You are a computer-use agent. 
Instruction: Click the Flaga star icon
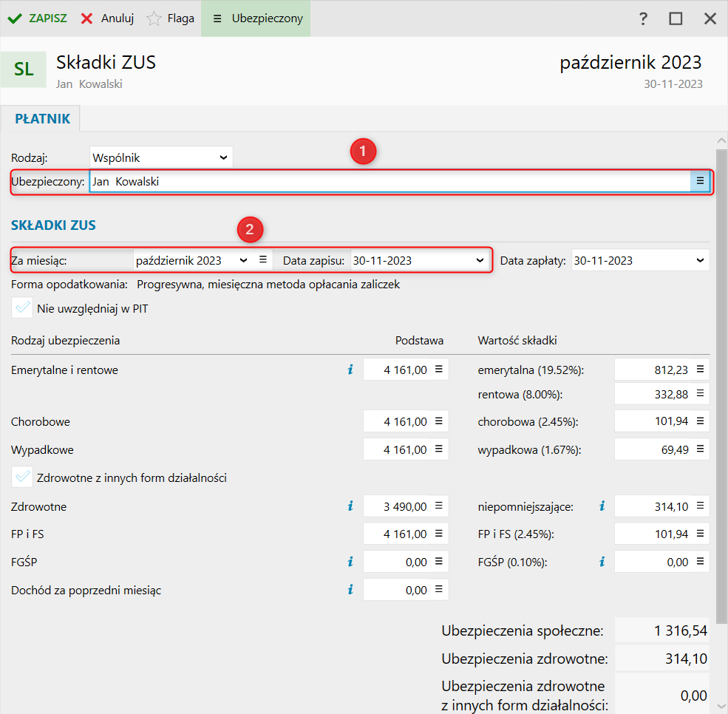[x=154, y=18]
